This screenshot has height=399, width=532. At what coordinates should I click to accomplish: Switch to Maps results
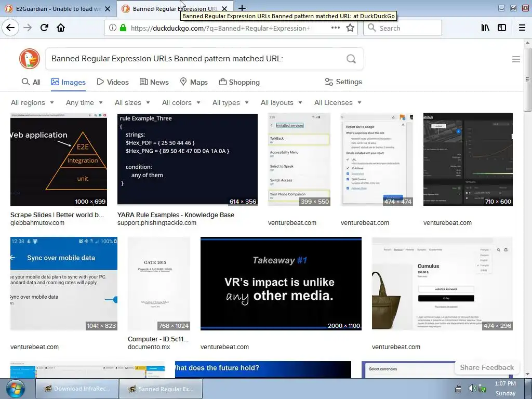tap(194, 82)
